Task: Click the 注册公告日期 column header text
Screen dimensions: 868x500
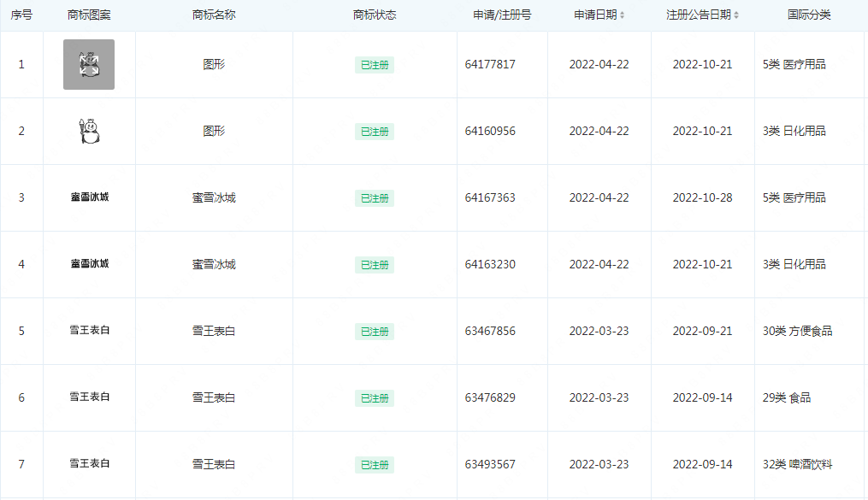Action: tap(699, 15)
